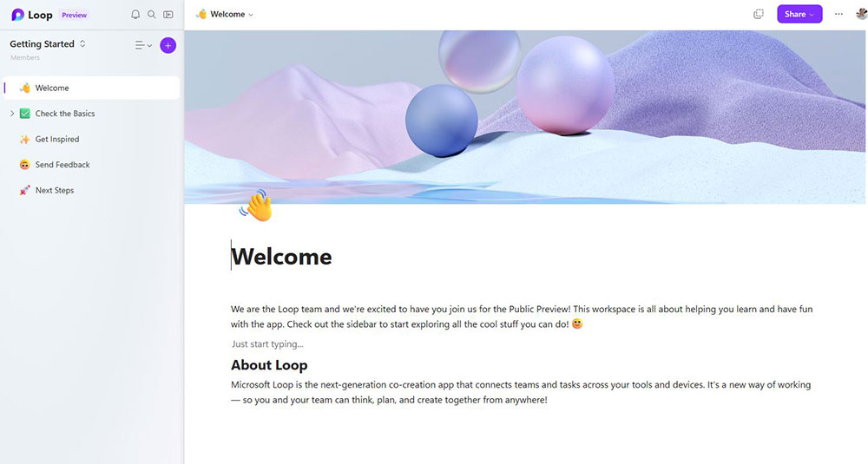Open the Check the Basics page
The height and width of the screenshot is (464, 868).
point(65,114)
